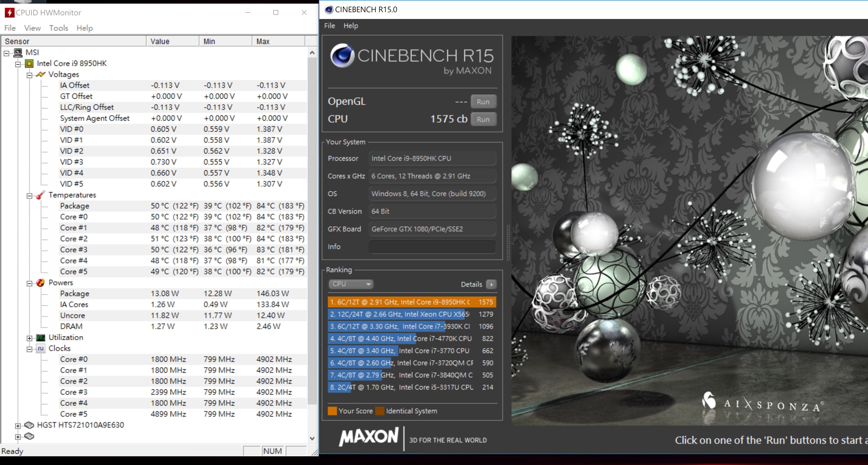Click the Min column header
Viewport: 868px width, 465px height.
click(226, 41)
